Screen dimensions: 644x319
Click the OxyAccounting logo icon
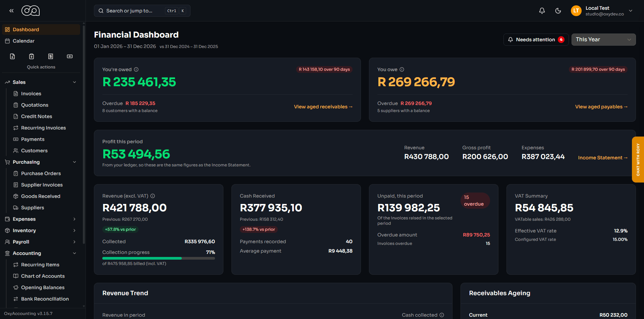(x=31, y=11)
